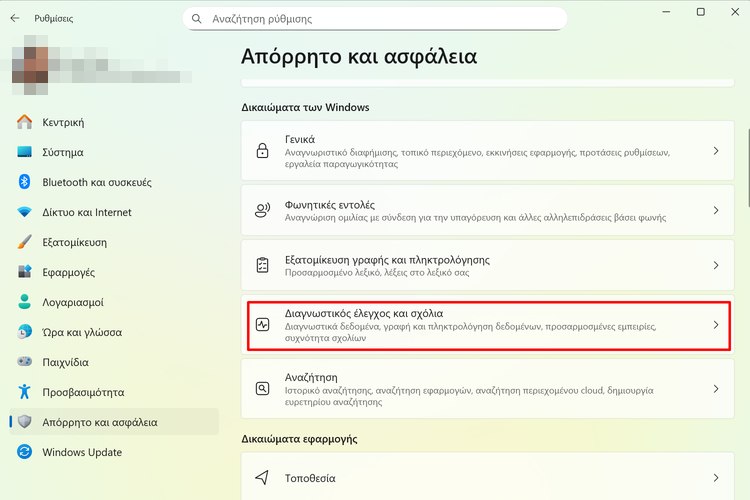The image size is (750, 500).
Task: Click the Σύστημα monitor icon
Action: coord(24,152)
